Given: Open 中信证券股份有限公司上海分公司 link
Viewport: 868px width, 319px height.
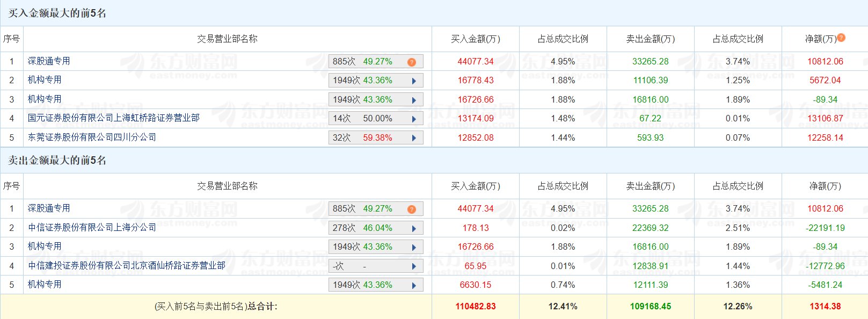Looking at the screenshot, I should tap(92, 228).
